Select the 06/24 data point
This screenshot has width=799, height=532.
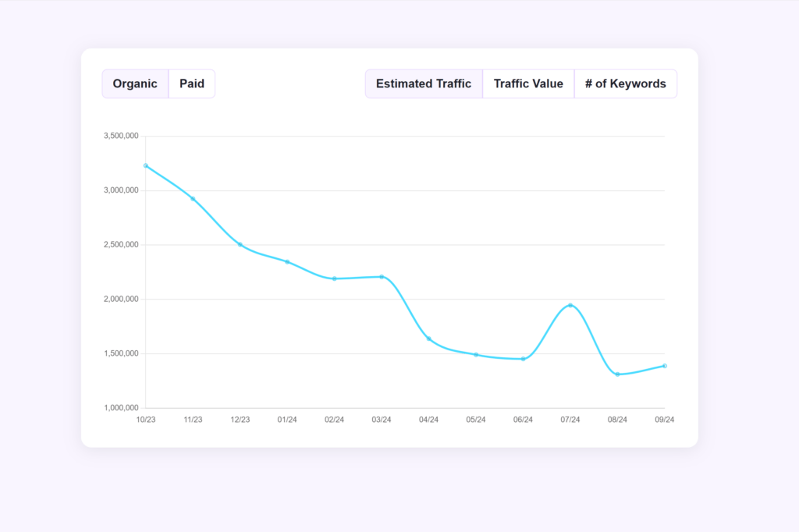tap(523, 358)
